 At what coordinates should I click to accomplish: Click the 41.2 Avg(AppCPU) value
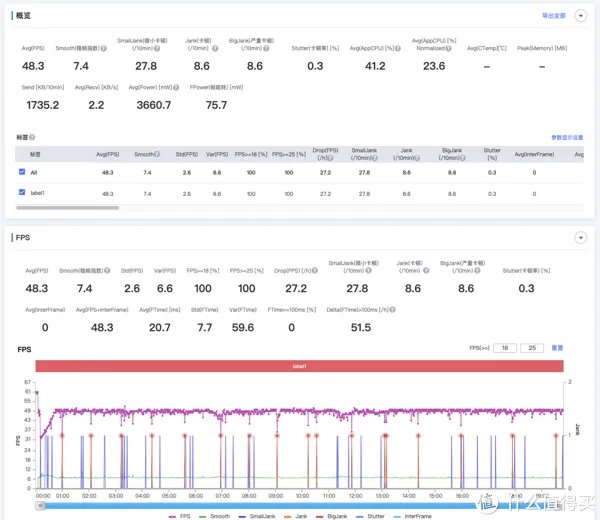(x=375, y=66)
